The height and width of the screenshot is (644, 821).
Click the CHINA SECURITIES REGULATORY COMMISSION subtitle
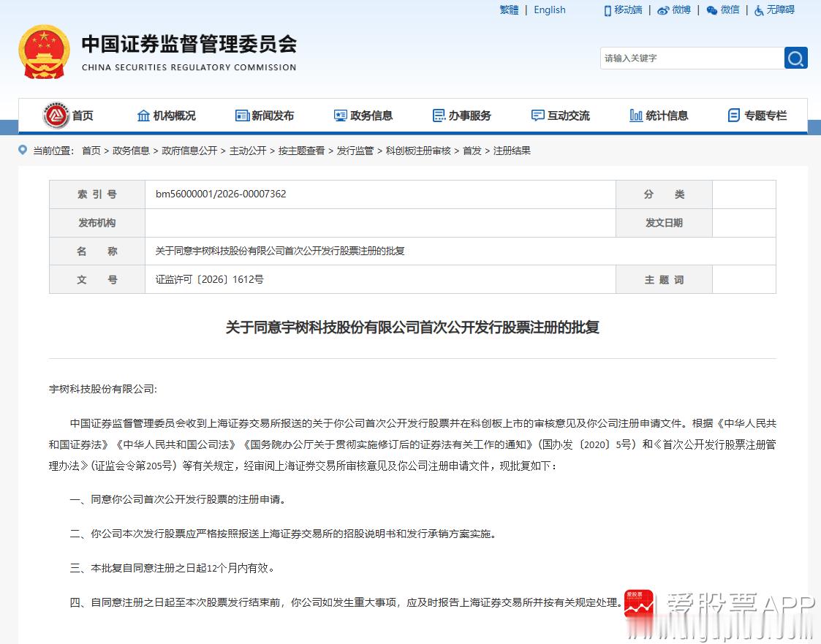189,67
